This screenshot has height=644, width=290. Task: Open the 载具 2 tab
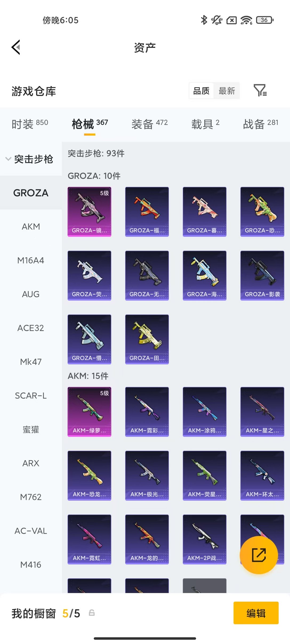pyautogui.click(x=205, y=124)
